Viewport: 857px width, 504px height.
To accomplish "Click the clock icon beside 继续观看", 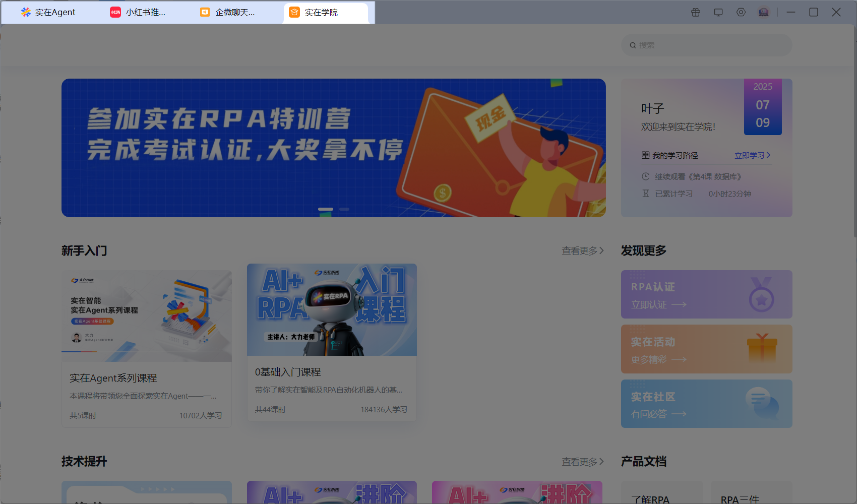I will pos(645,176).
